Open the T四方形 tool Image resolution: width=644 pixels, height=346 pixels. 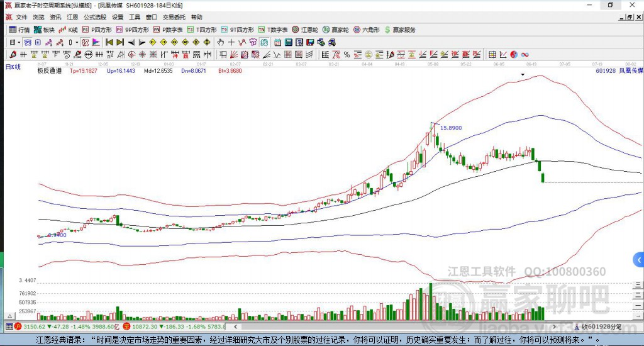click(202, 30)
